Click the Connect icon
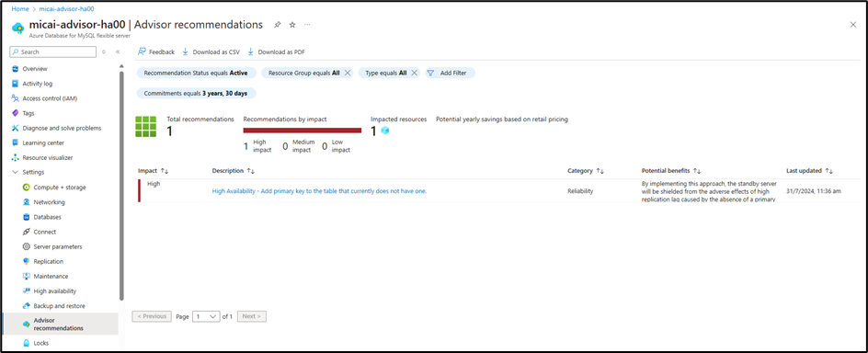Viewport: 868px width, 353px height. pos(26,232)
